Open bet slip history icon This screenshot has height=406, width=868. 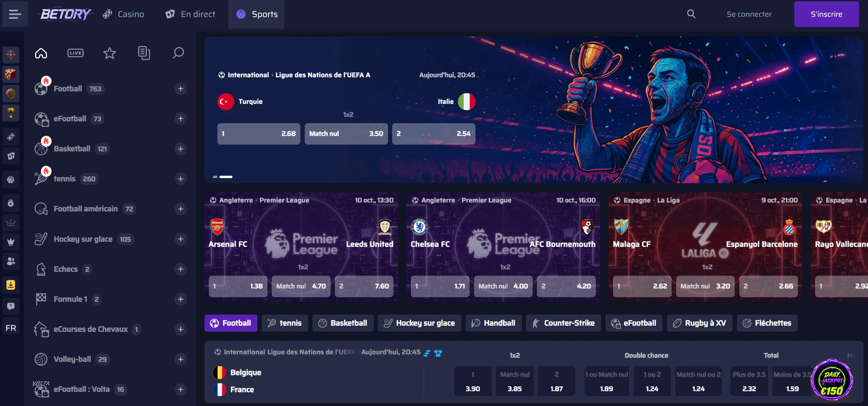pos(144,53)
